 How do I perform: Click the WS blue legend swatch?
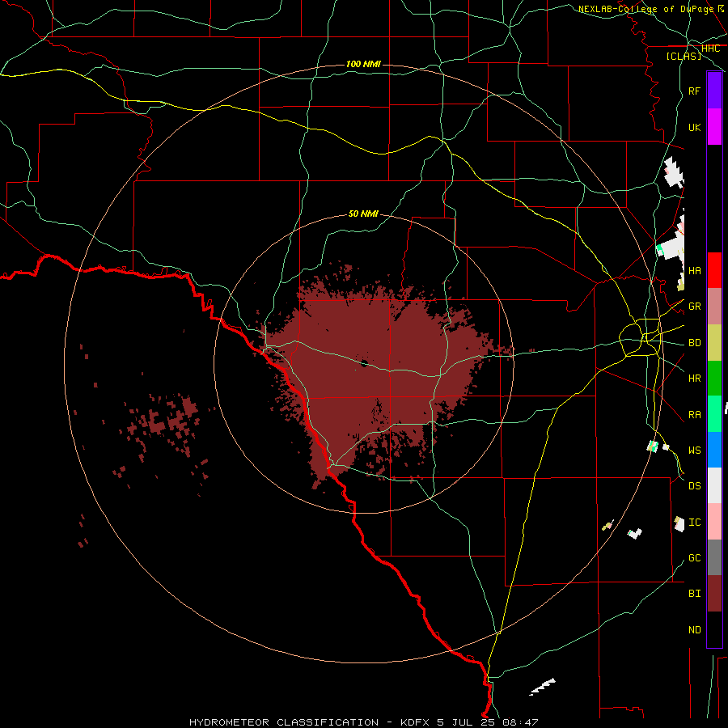click(714, 450)
